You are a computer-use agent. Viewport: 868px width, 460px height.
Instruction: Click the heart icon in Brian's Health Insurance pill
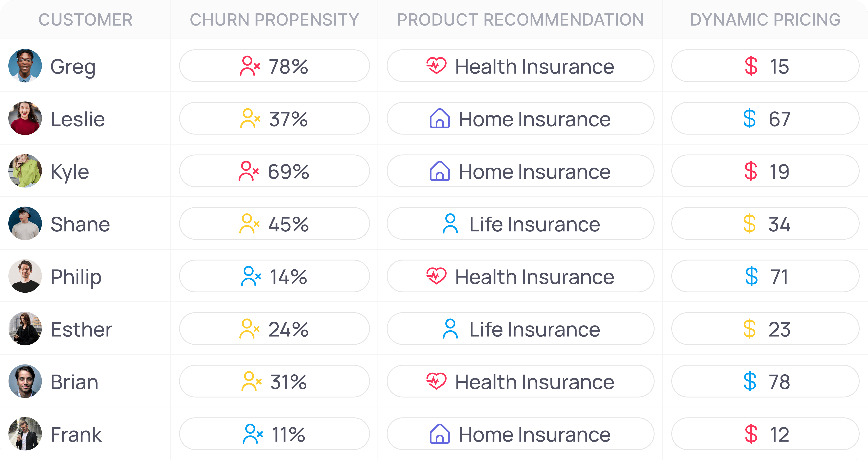click(436, 381)
